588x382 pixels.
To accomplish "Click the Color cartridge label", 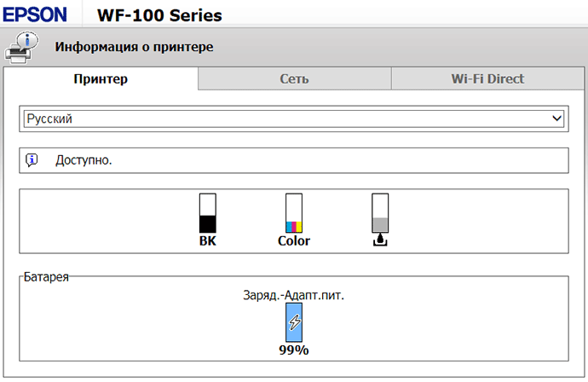I will coord(294,241).
